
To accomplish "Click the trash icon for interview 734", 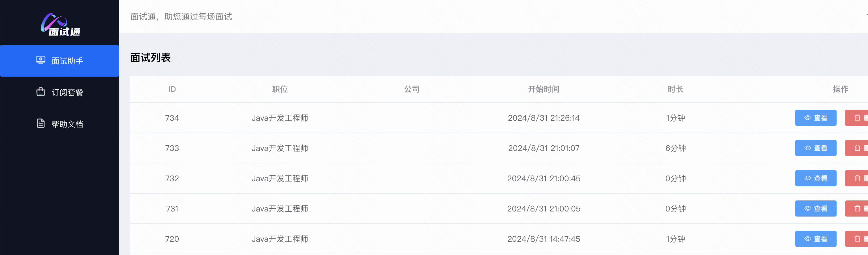I will tap(858, 118).
